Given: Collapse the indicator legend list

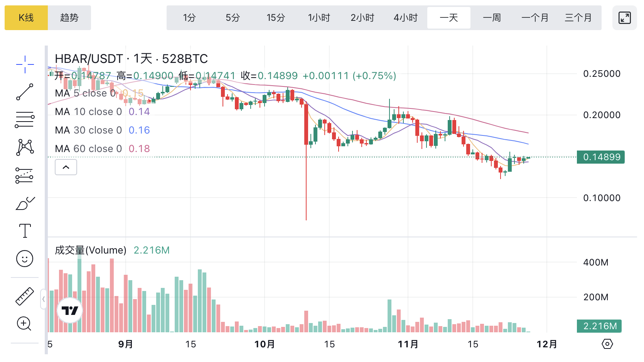Looking at the screenshot, I should (x=66, y=167).
